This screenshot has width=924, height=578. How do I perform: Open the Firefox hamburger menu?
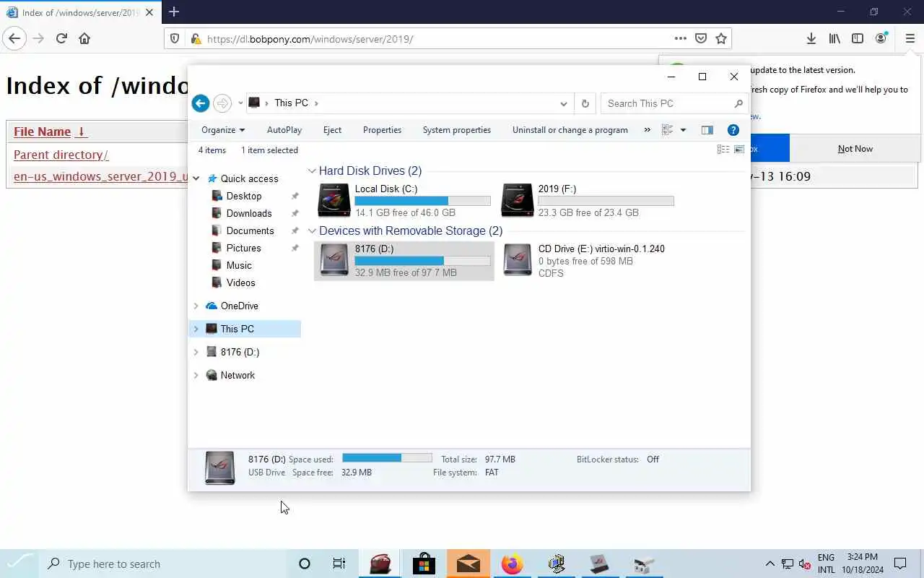910,39
